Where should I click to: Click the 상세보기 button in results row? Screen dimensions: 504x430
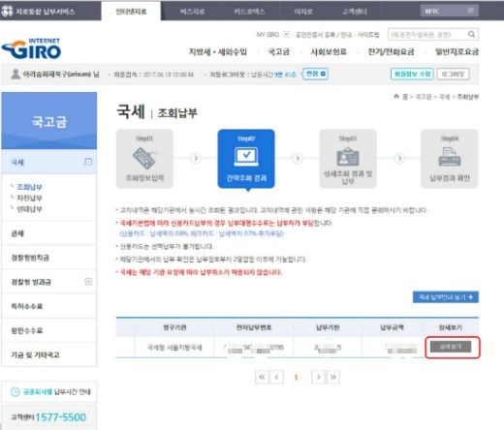(451, 347)
